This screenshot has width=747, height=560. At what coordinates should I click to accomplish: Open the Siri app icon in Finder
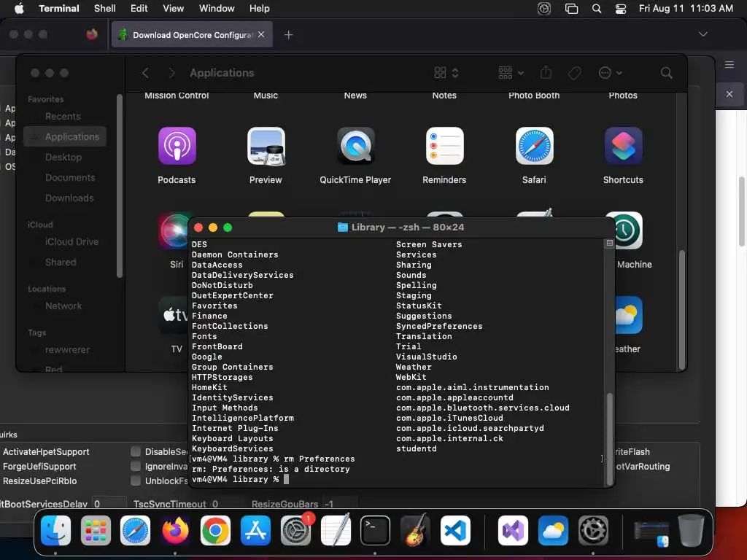click(x=174, y=230)
